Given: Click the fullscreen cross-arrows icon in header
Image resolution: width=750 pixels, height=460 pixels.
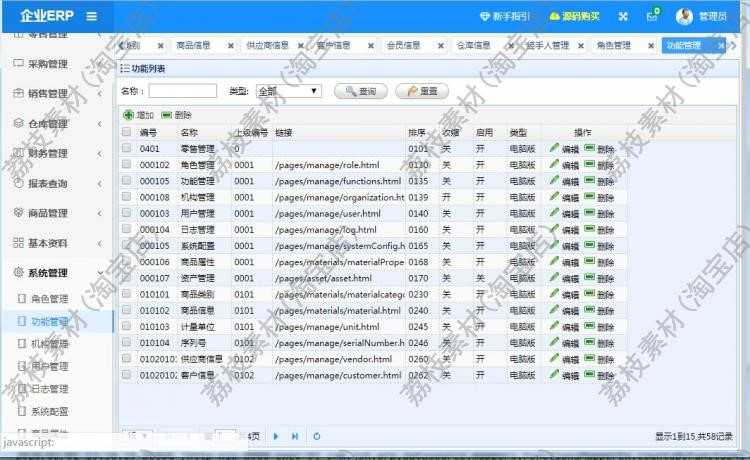Looking at the screenshot, I should [x=623, y=17].
